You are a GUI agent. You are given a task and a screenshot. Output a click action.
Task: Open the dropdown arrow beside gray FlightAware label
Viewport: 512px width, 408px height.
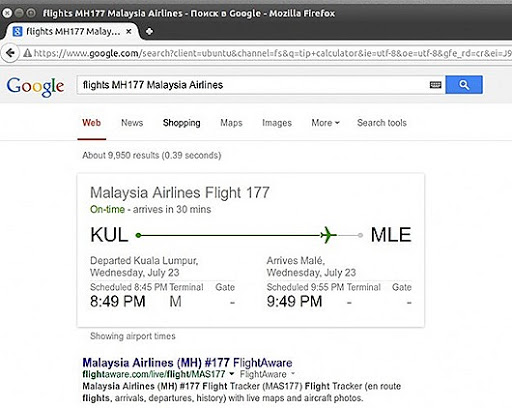[293, 374]
